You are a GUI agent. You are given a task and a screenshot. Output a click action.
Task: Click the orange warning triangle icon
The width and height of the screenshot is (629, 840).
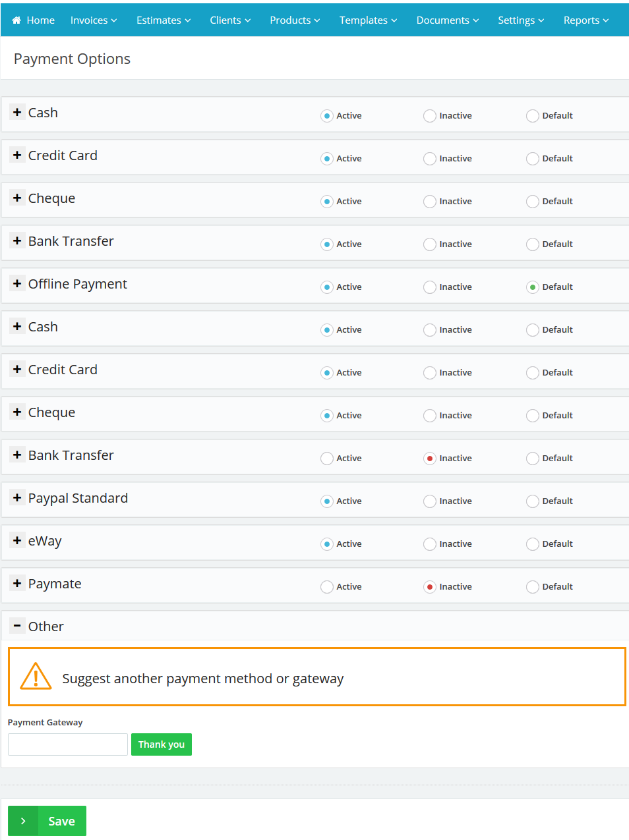[36, 677]
